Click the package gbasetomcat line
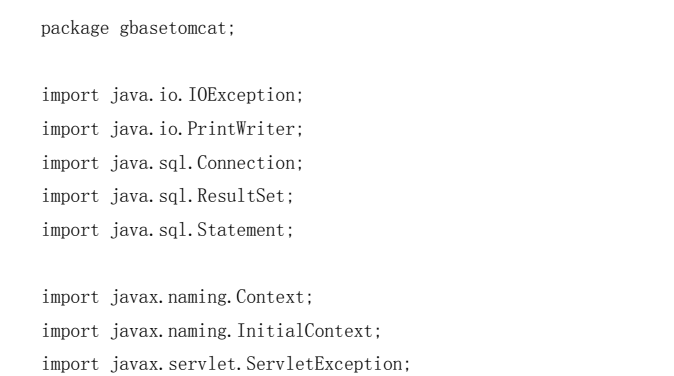674x376 pixels. click(x=138, y=29)
